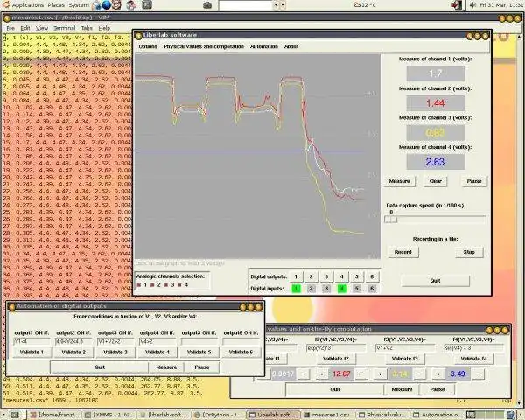This screenshot has height=420, width=525.
Task: Open the volume speaker applet
Action: click(473, 5)
